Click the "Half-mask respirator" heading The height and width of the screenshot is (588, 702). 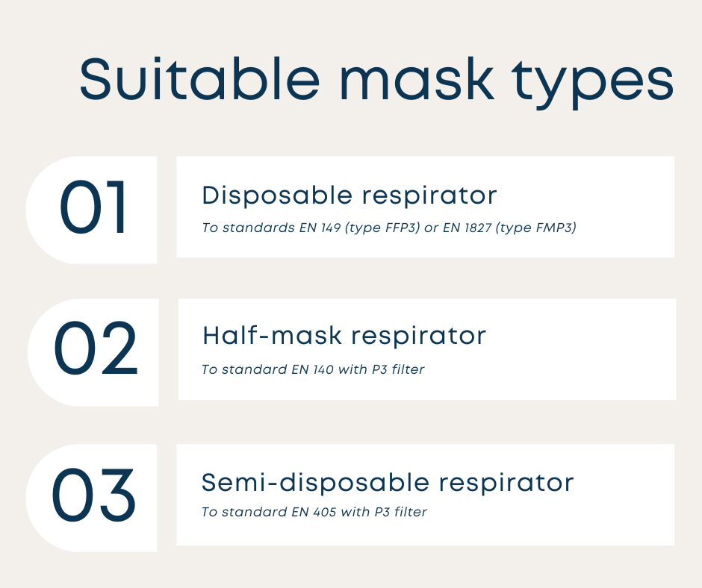click(x=344, y=336)
